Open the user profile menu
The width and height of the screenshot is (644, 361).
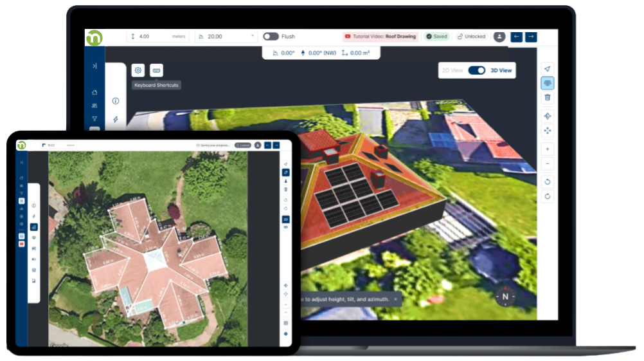pyautogui.click(x=499, y=37)
